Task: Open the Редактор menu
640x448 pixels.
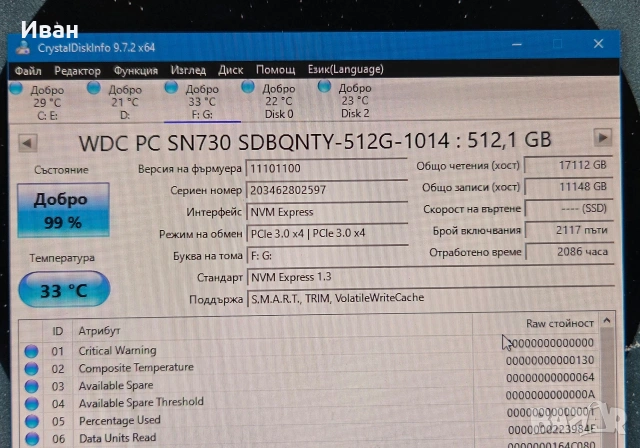Action: [78, 71]
